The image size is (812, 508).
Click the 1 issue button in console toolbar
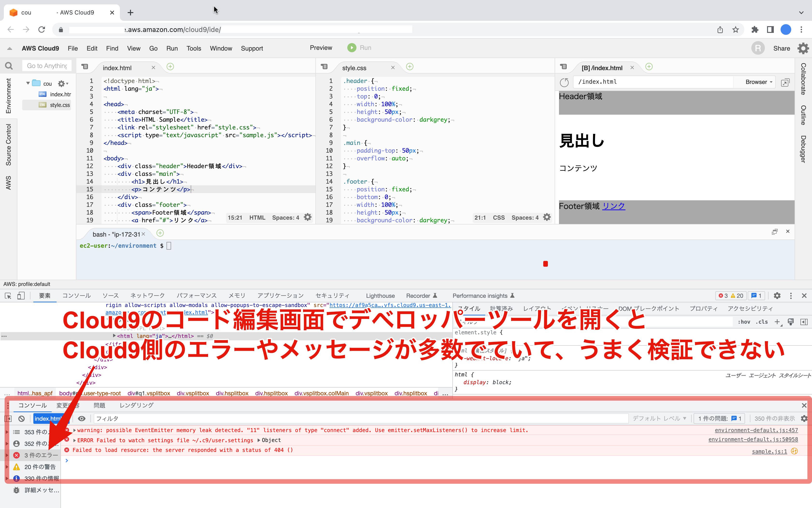point(719,419)
